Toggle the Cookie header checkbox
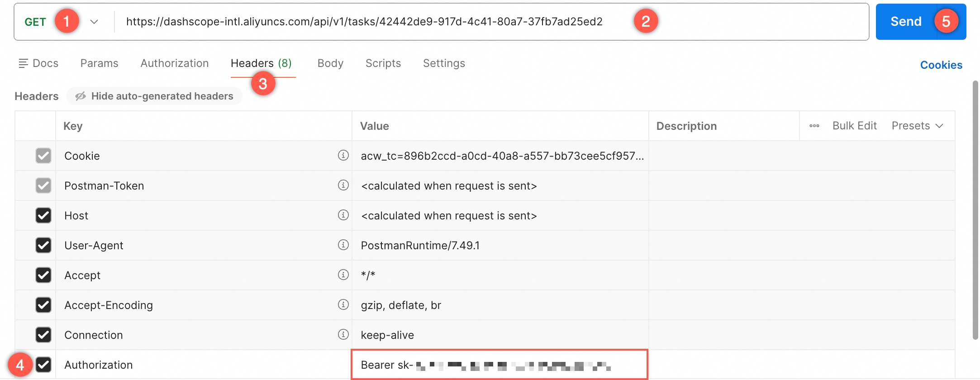 click(43, 156)
